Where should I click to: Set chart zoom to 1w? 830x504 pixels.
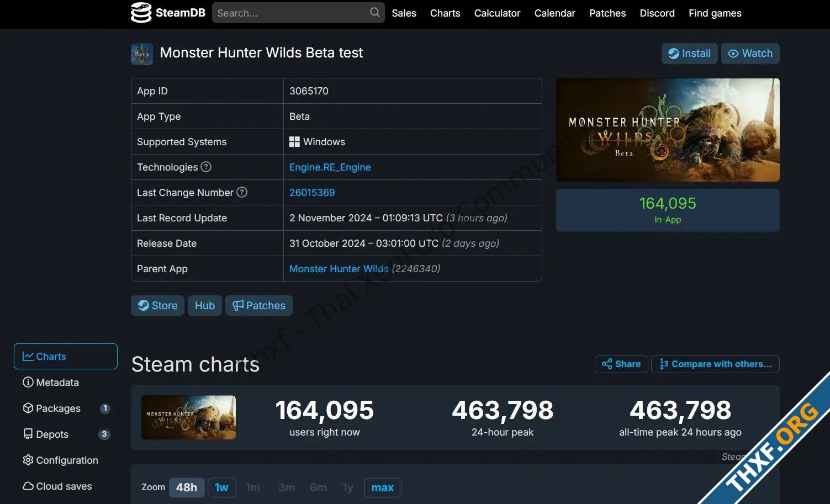pos(222,487)
